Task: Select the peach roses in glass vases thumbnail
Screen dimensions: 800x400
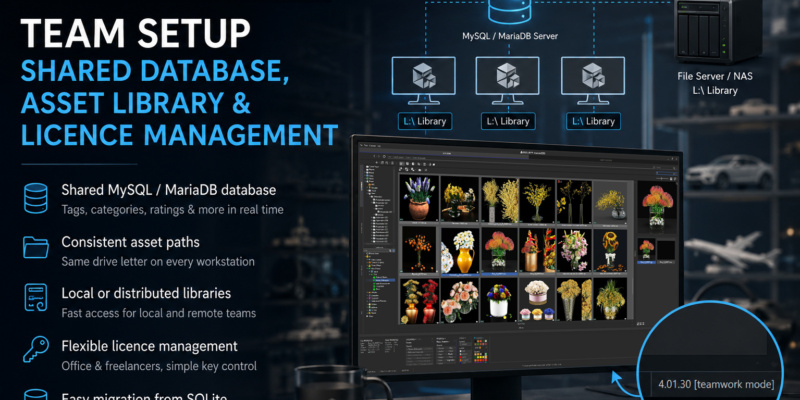Action: [x=460, y=301]
